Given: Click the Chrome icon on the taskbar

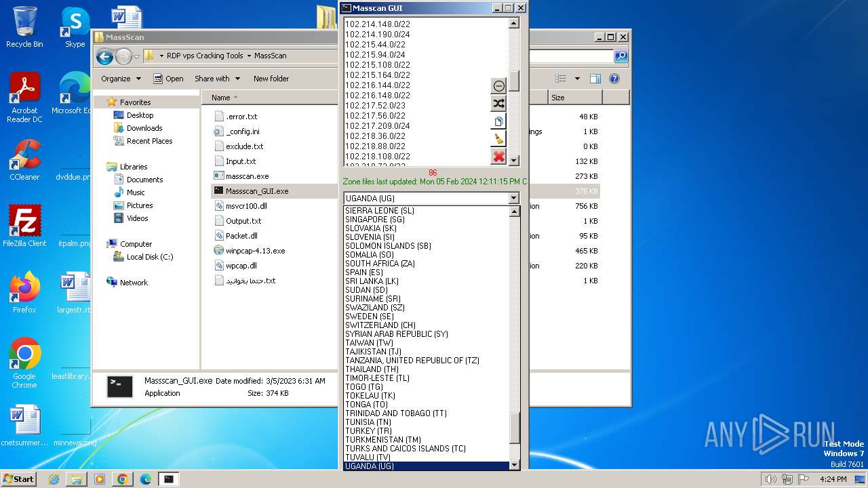Looking at the screenshot, I should [x=123, y=479].
